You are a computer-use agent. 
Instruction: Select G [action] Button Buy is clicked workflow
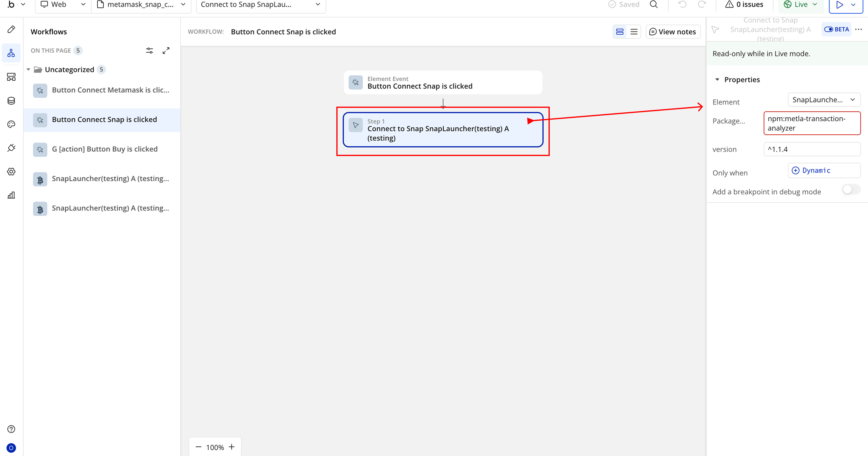[105, 149]
